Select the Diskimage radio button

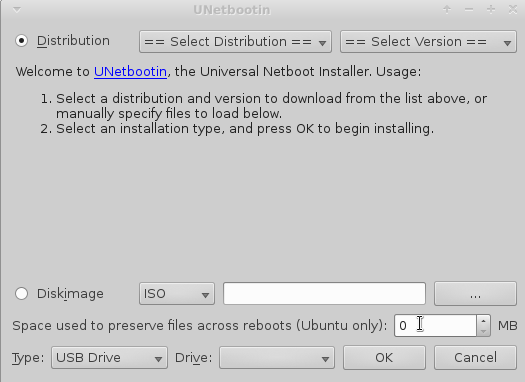pos(21,294)
